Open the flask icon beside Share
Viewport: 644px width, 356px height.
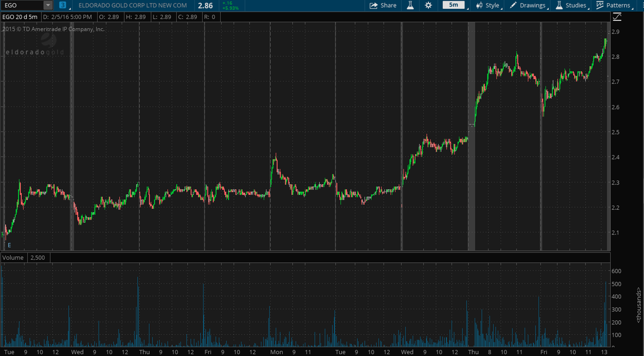click(x=410, y=5)
